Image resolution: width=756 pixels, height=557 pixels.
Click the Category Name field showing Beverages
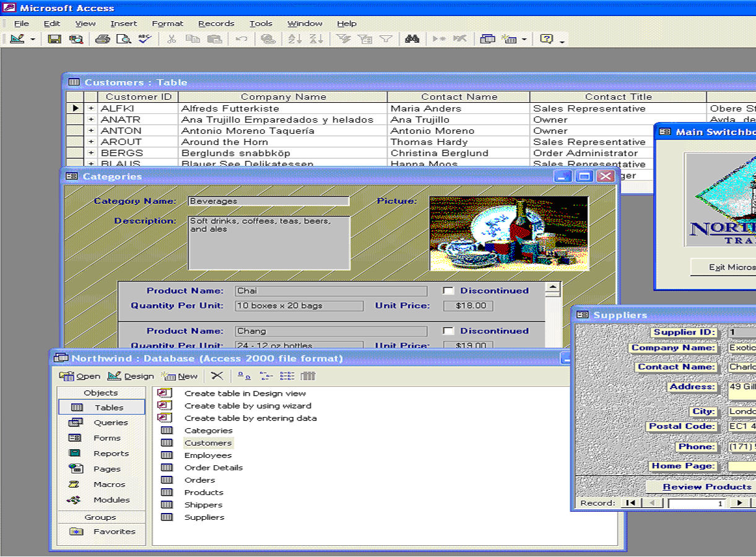(x=269, y=201)
